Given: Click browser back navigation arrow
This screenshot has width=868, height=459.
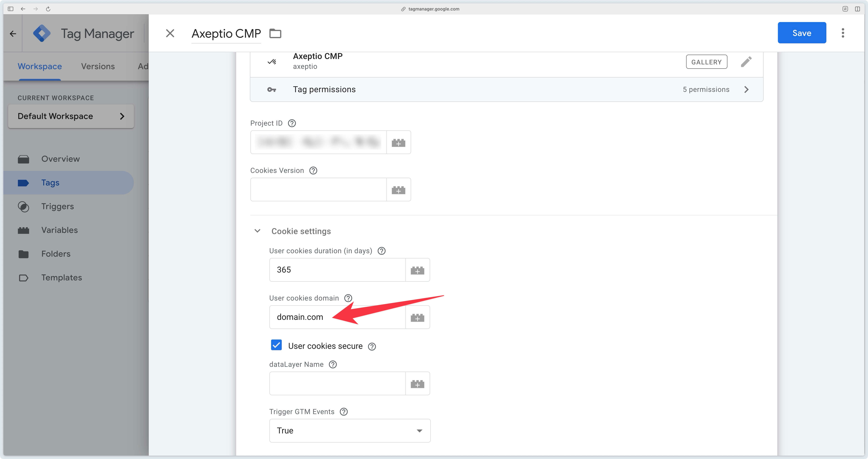Looking at the screenshot, I should pyautogui.click(x=23, y=9).
